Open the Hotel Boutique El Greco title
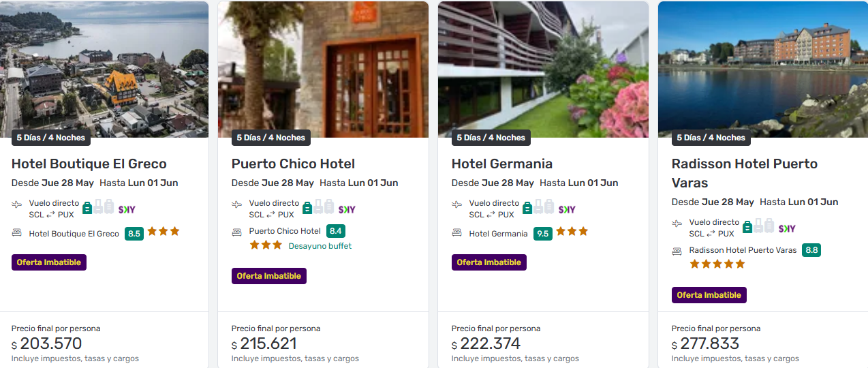The height and width of the screenshot is (368, 868). 89,164
